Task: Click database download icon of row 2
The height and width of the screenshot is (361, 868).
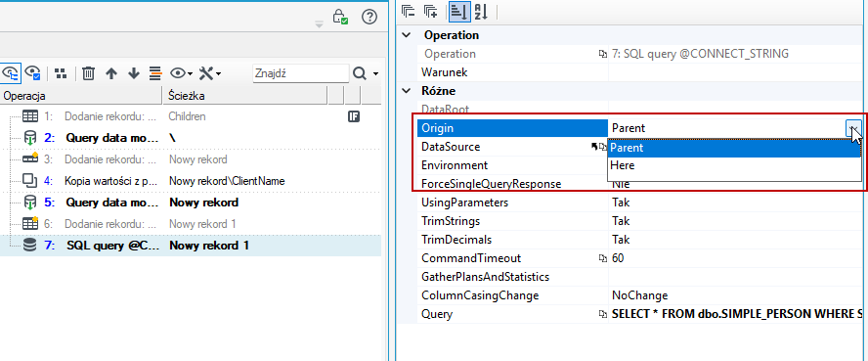Action: [30, 138]
